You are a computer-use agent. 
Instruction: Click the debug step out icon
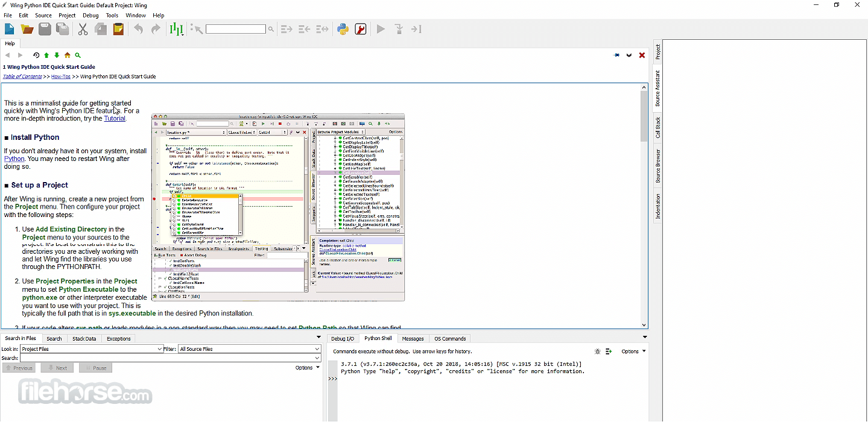pos(416,29)
